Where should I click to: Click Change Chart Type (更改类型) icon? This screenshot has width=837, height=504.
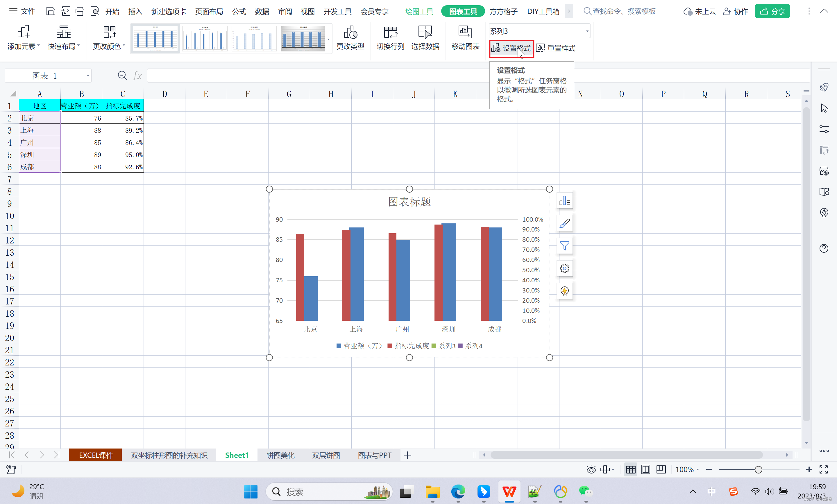click(350, 33)
